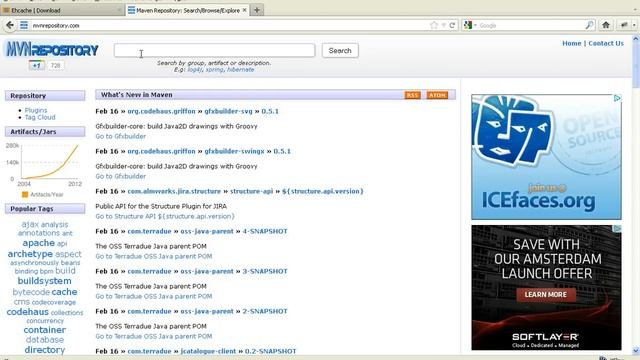Open the Home link

coord(571,43)
